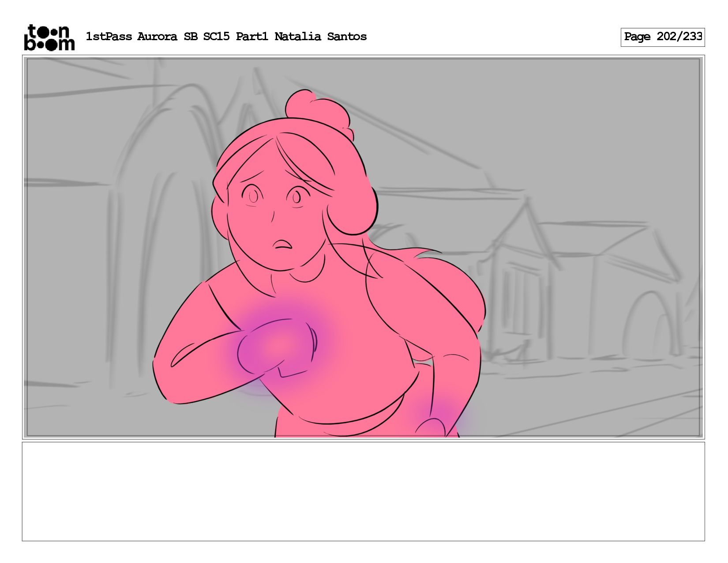Image resolution: width=728 pixels, height=563 pixels.
Task: Click the Toon Boom logo
Action: click(49, 37)
